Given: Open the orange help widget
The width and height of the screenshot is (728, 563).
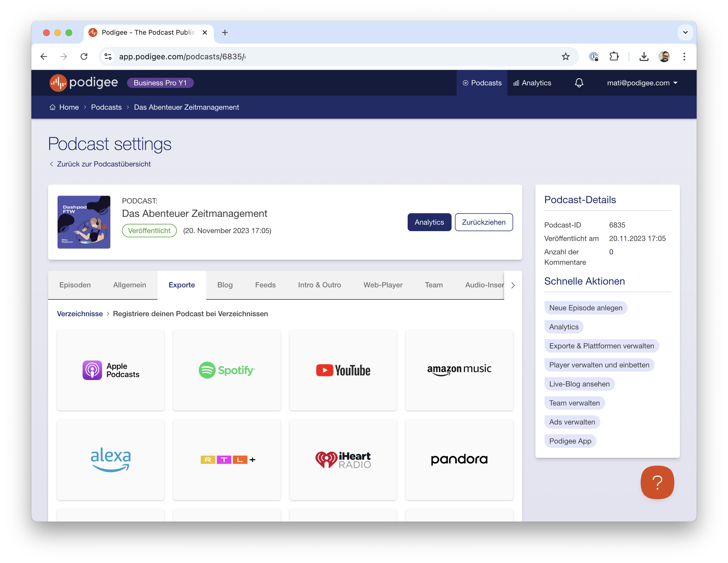Looking at the screenshot, I should (x=657, y=483).
